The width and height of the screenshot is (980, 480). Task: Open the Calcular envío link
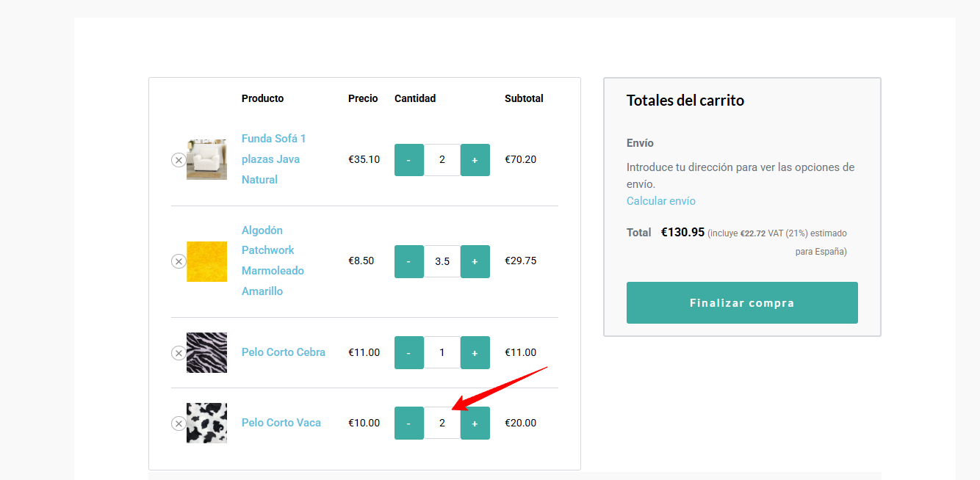[660, 201]
